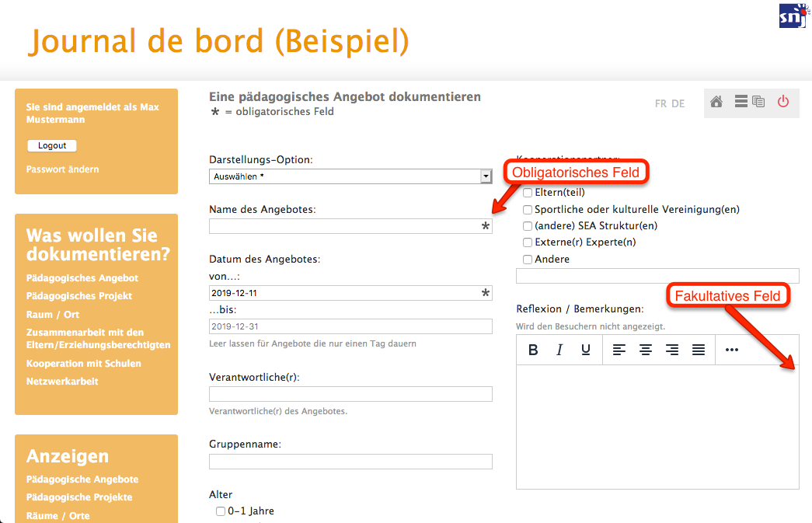Image resolution: width=812 pixels, height=523 pixels.
Task: Click the text field below Andere checkbox
Action: [x=657, y=276]
